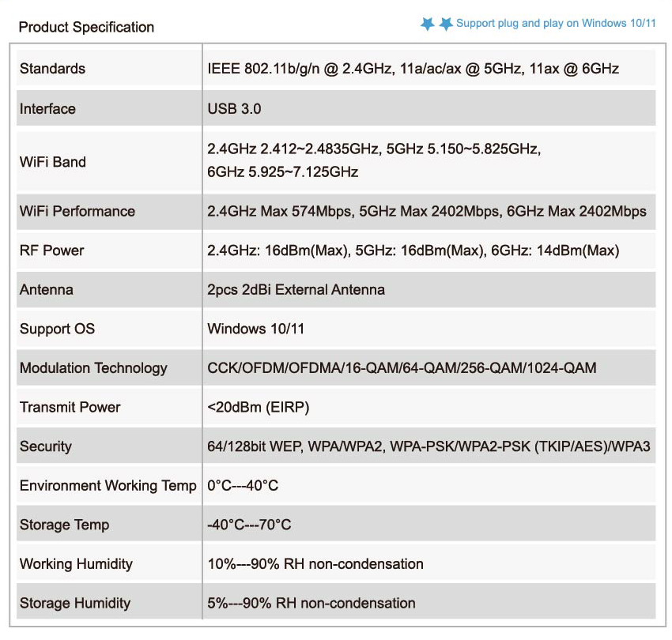Click the Interface row label

coord(47,109)
